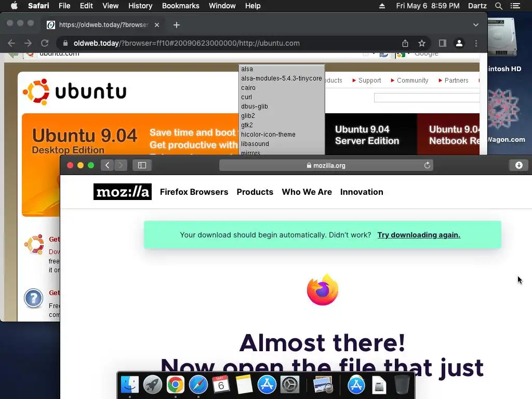532x399 pixels.
Task: Go back in the Chrome window
Action: point(11,43)
